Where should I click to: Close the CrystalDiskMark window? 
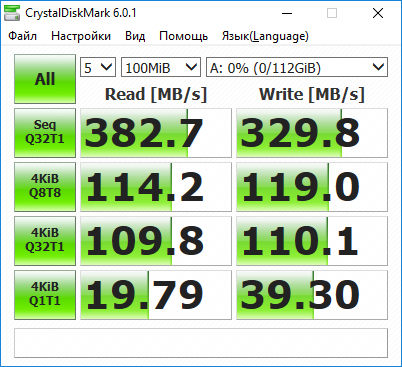point(378,13)
